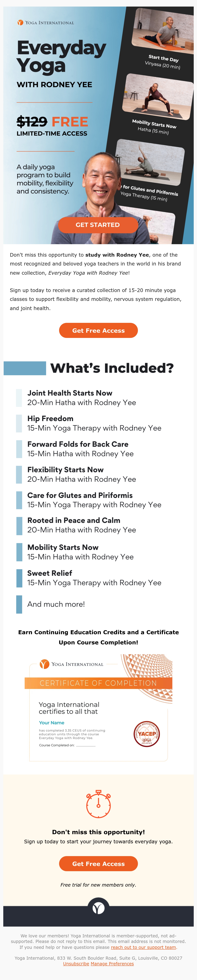This screenshot has height=980, width=197.
Task: Select the Joint Health Starts Now item
Action: coord(82,398)
